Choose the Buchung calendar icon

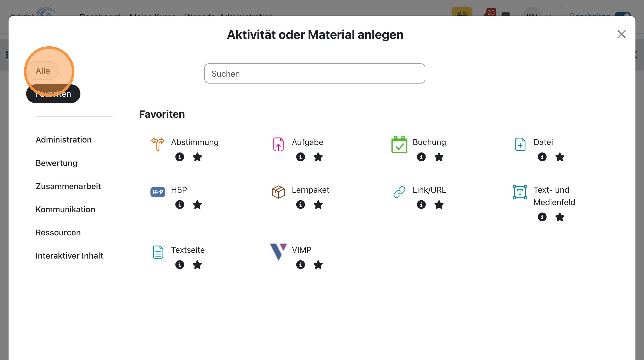coord(399,144)
